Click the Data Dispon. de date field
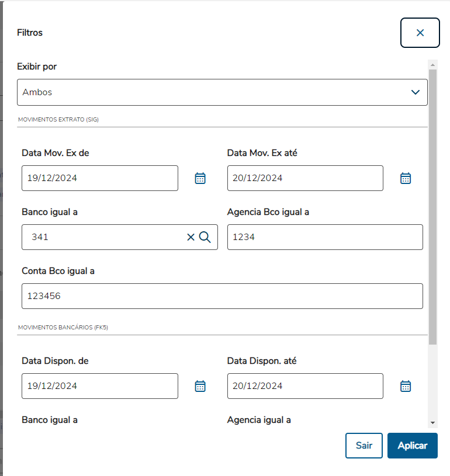This screenshot has height=476, width=450. click(99, 386)
